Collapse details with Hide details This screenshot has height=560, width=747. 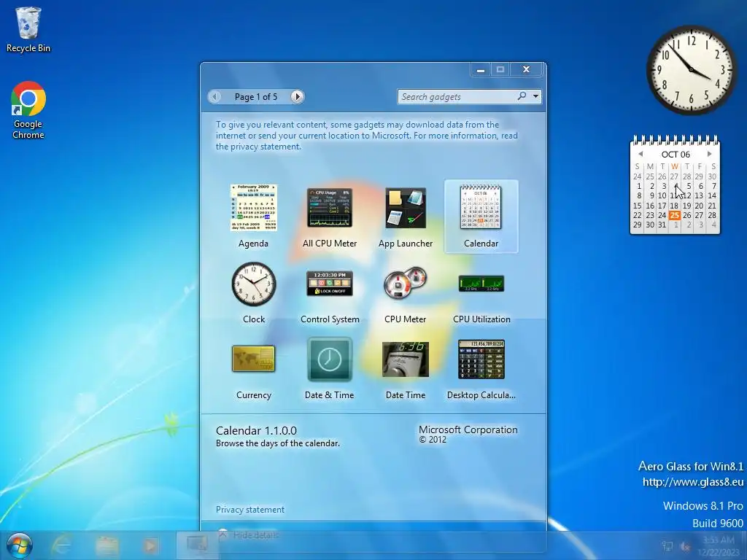pos(250,534)
